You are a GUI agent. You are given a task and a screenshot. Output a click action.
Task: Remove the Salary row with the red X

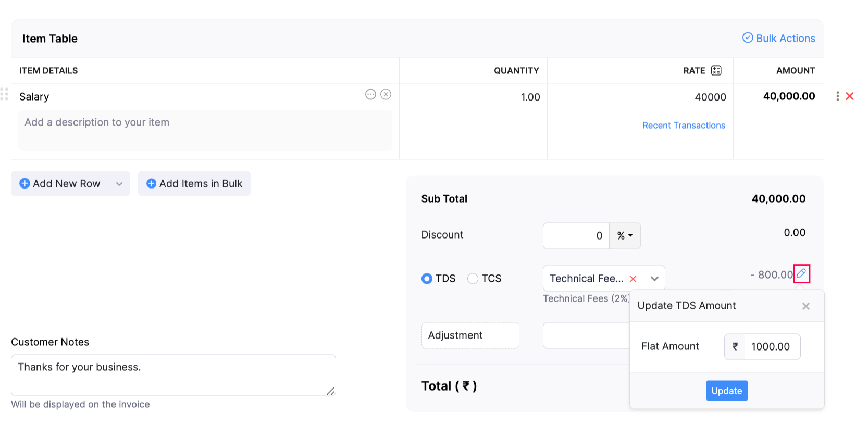coord(850,96)
